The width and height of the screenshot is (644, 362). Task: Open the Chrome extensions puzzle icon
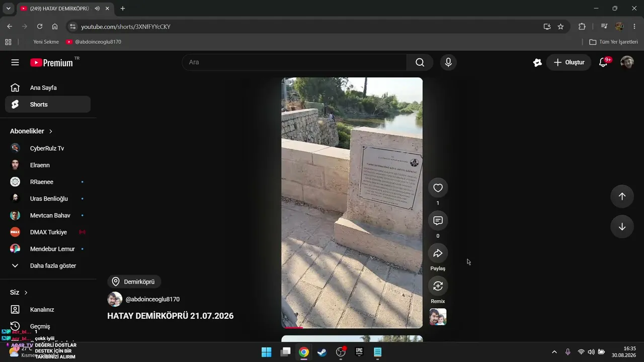(582, 27)
